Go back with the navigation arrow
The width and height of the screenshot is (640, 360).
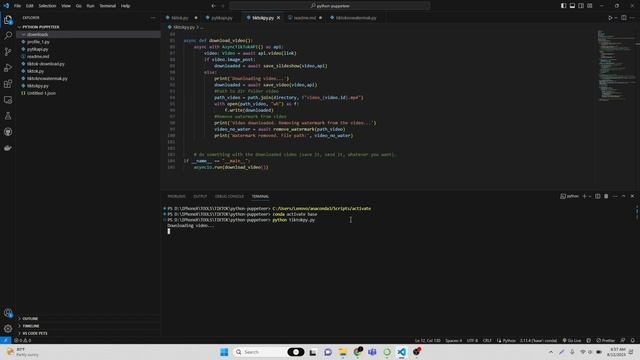[213, 6]
